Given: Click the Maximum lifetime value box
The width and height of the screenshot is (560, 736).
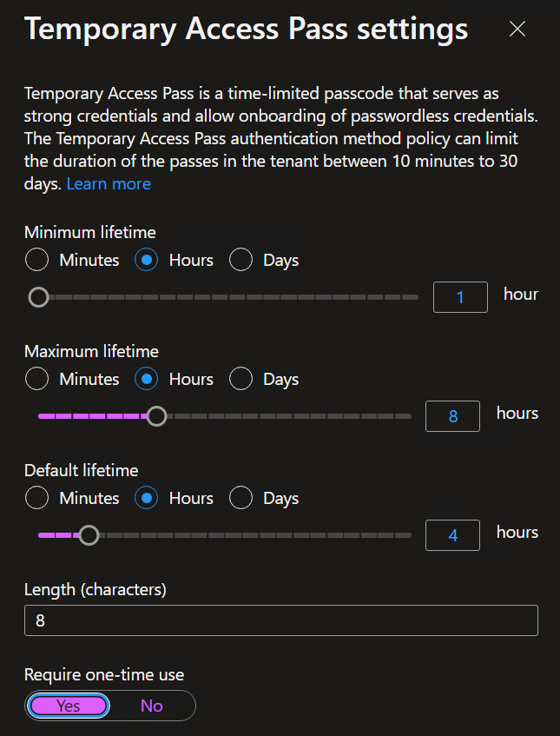Looking at the screenshot, I should click(452, 416).
